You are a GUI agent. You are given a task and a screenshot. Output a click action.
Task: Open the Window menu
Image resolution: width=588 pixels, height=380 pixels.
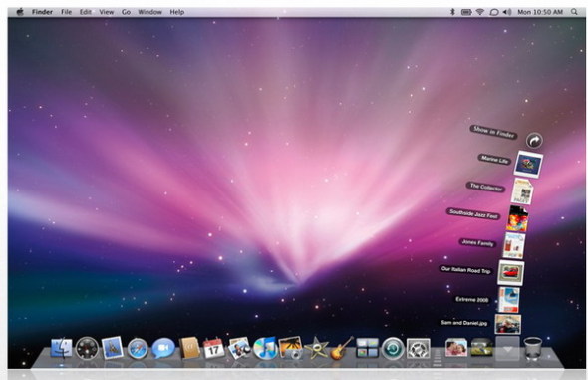point(149,12)
